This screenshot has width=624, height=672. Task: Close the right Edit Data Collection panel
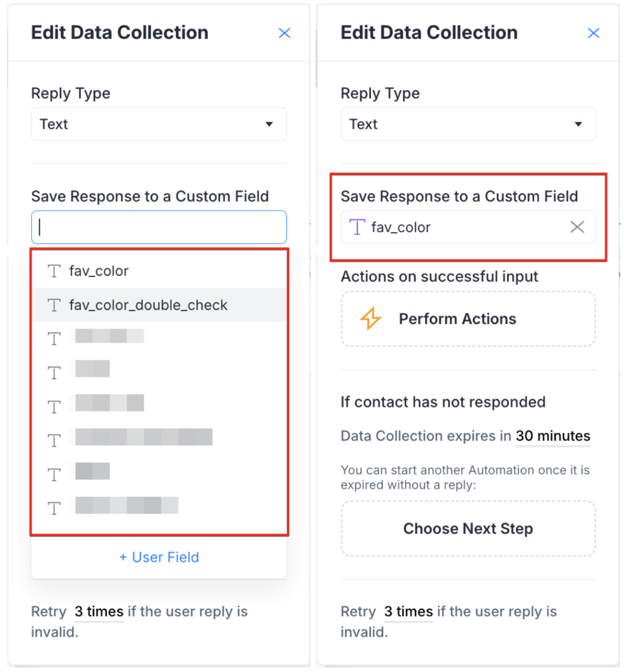(x=594, y=33)
